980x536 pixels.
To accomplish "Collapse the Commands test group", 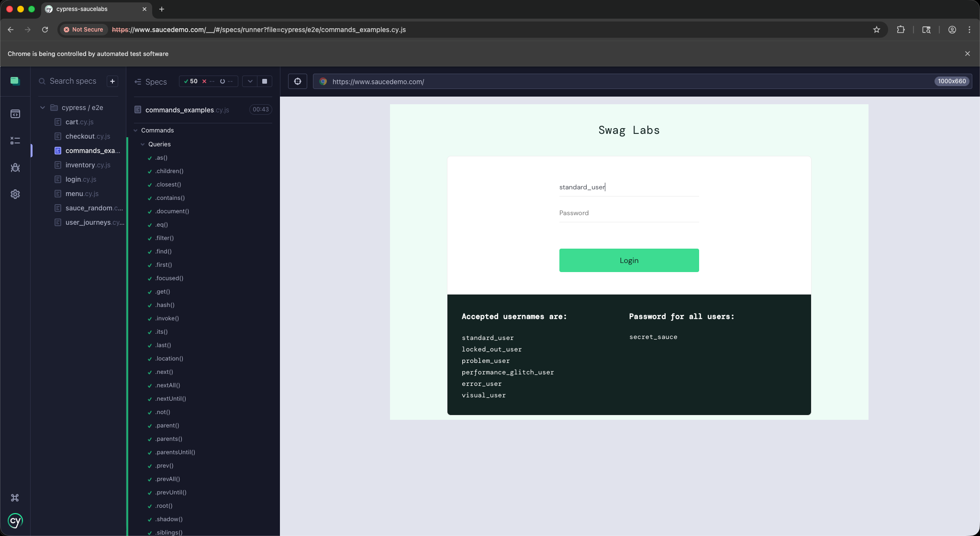I will click(x=136, y=130).
